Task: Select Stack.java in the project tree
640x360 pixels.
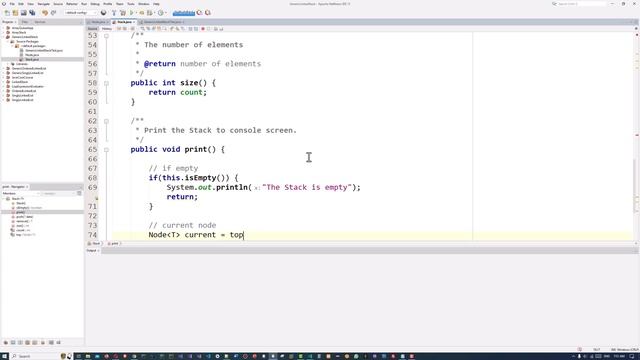Action: click(x=32, y=60)
